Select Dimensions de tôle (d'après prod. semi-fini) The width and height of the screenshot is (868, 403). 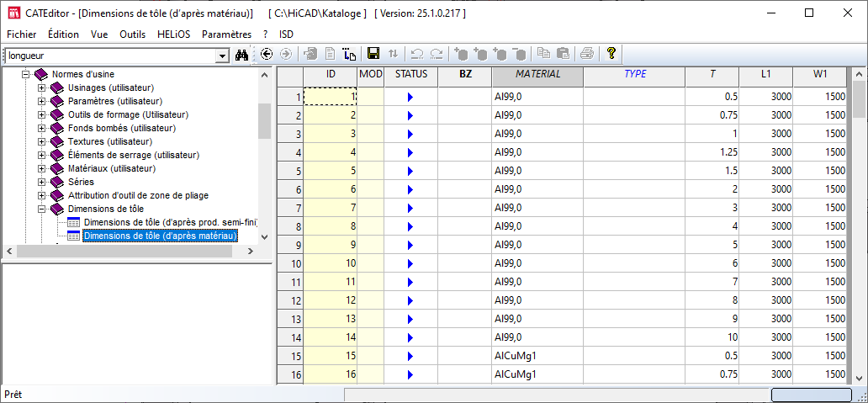point(168,222)
